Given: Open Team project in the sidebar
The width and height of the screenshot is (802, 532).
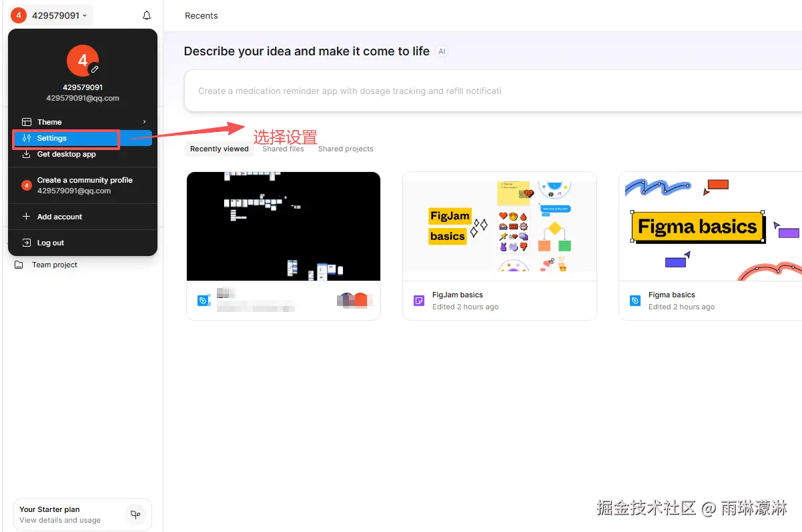Looking at the screenshot, I should tap(55, 265).
